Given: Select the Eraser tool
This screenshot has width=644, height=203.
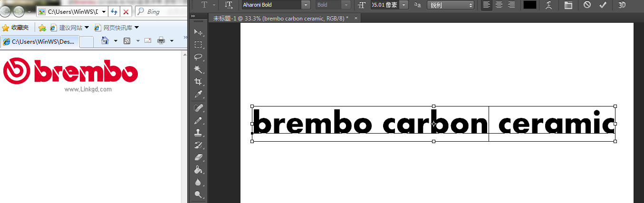Looking at the screenshot, I should pyautogui.click(x=198, y=157).
